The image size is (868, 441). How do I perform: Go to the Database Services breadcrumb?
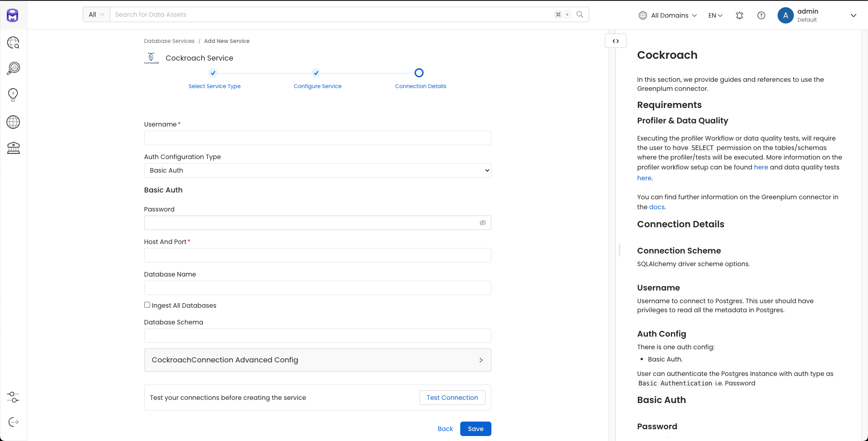coord(169,41)
